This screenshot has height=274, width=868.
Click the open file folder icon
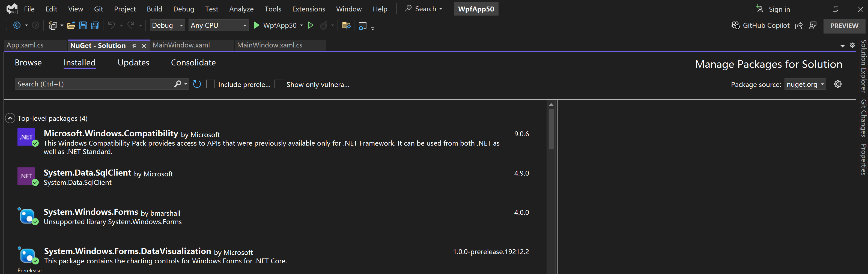(71, 25)
